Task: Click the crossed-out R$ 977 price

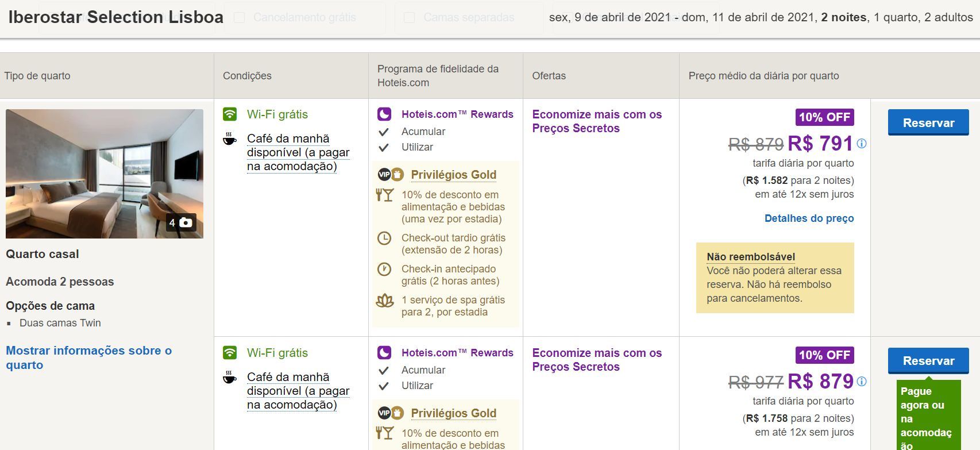Action: pyautogui.click(x=756, y=382)
